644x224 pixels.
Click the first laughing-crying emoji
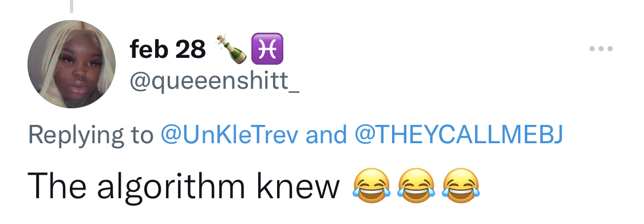[x=372, y=186]
